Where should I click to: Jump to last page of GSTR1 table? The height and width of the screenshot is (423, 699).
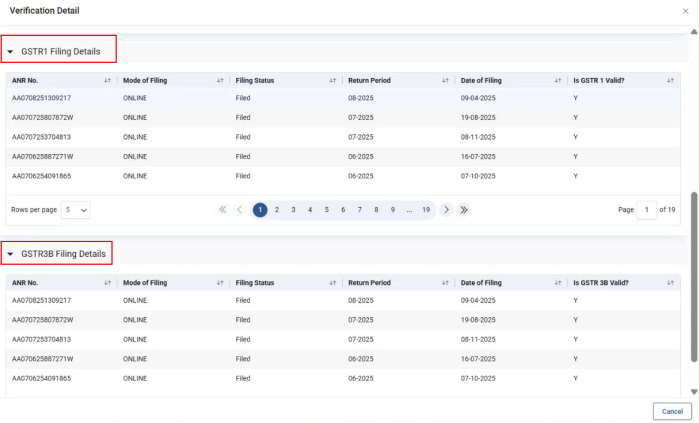(464, 210)
